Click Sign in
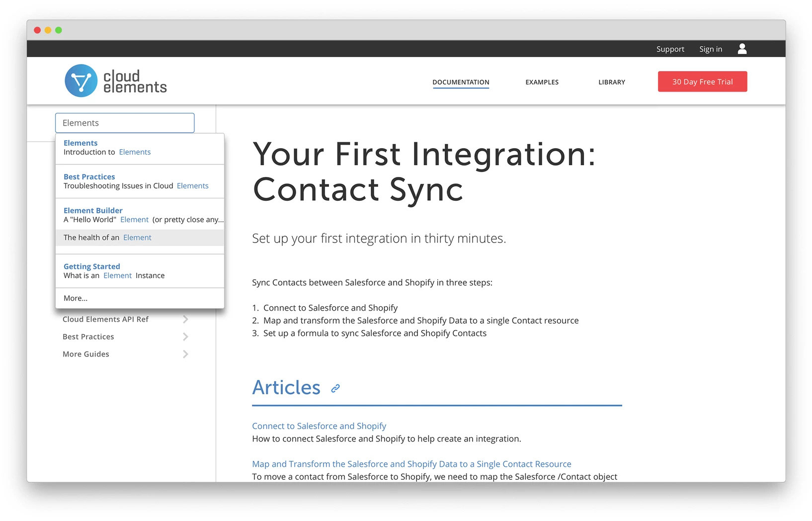The height and width of the screenshot is (521, 812). [711, 49]
